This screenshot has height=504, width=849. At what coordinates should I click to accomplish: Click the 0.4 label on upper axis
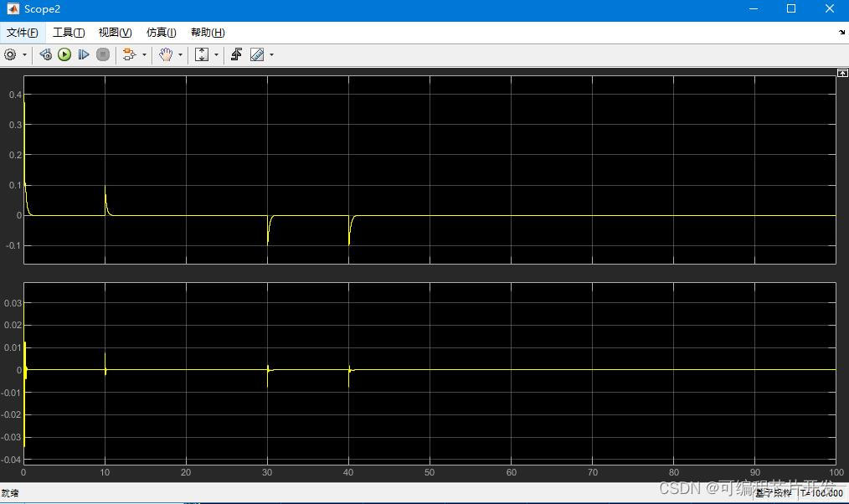click(x=15, y=95)
